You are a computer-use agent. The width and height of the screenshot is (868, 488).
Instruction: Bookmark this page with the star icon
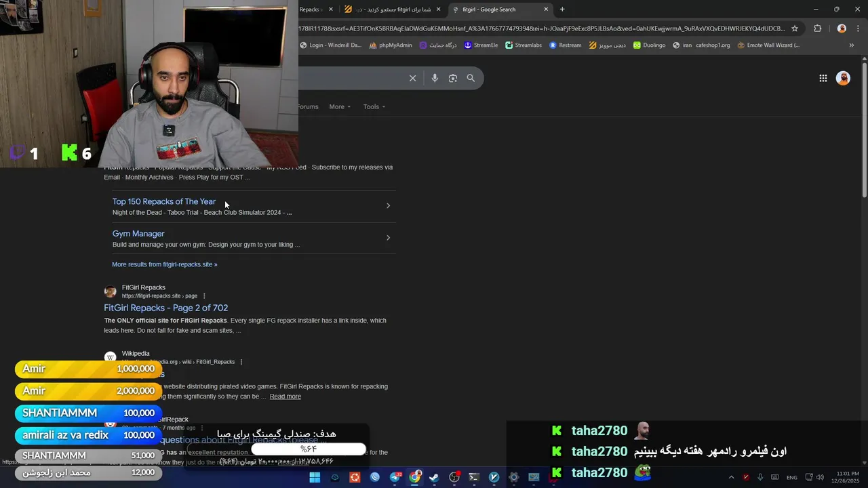795,28
